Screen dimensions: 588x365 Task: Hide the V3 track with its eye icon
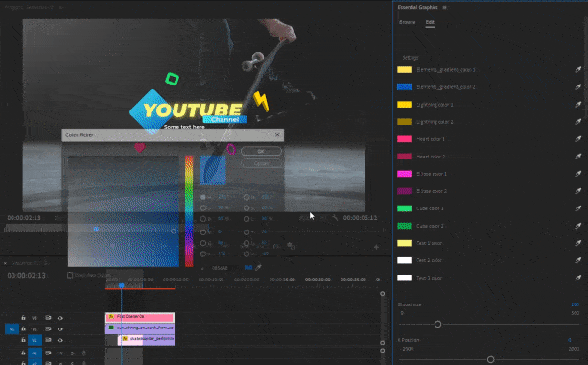click(x=60, y=318)
